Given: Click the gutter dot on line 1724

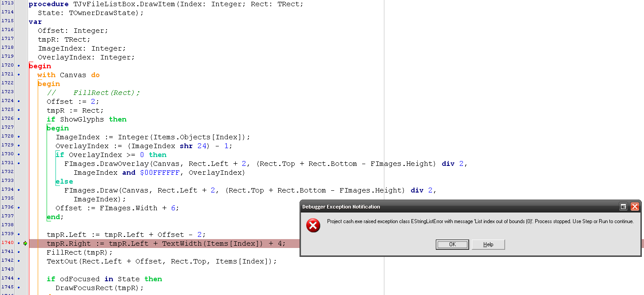Looking at the screenshot, I should 19,101.
